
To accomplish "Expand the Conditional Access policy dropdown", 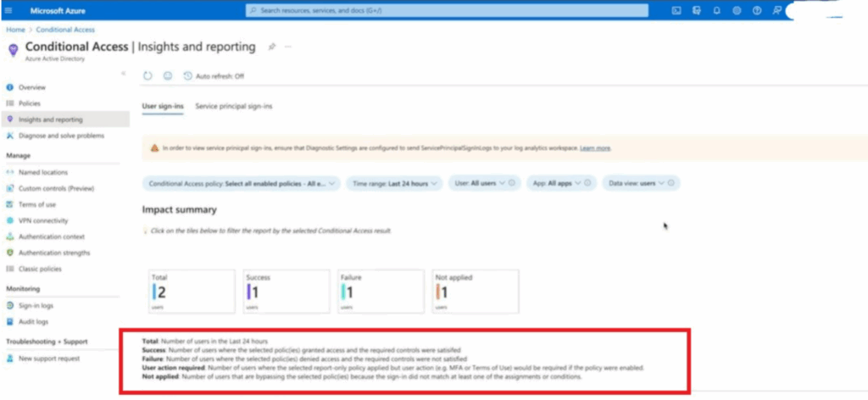I will pos(242,183).
